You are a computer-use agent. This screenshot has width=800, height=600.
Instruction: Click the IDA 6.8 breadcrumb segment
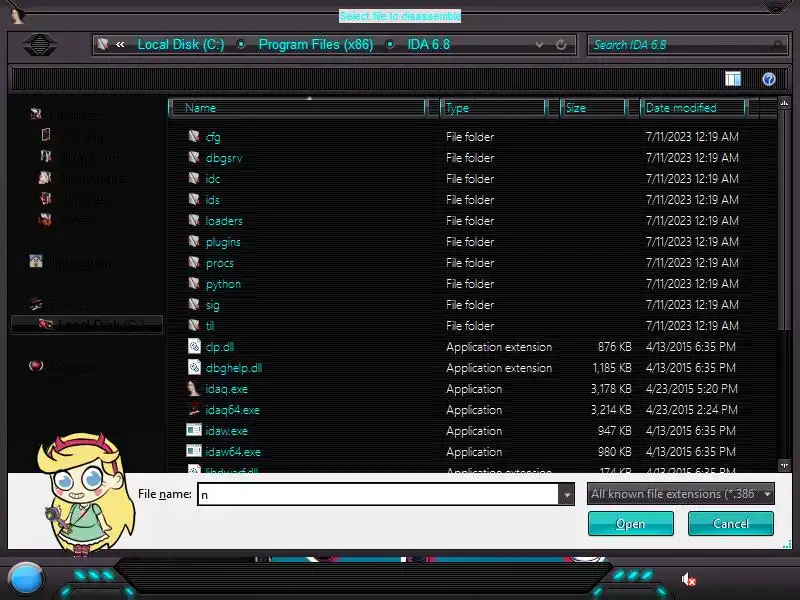click(429, 44)
